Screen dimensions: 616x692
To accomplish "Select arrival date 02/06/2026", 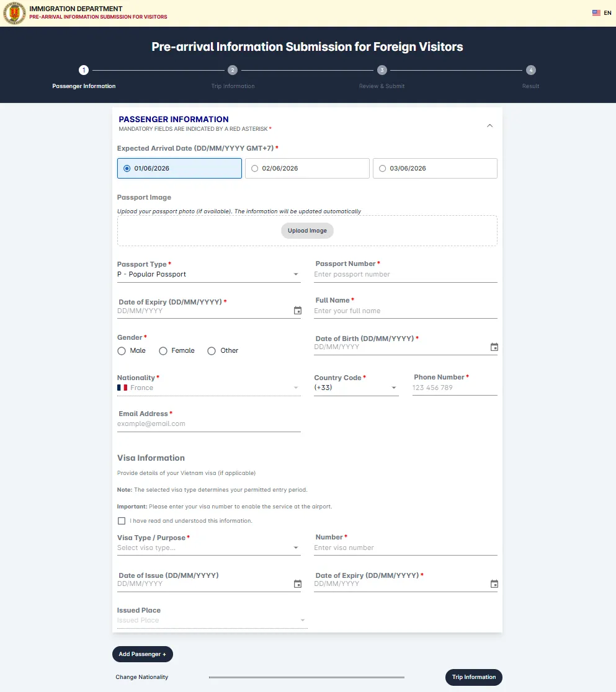I will click(307, 168).
